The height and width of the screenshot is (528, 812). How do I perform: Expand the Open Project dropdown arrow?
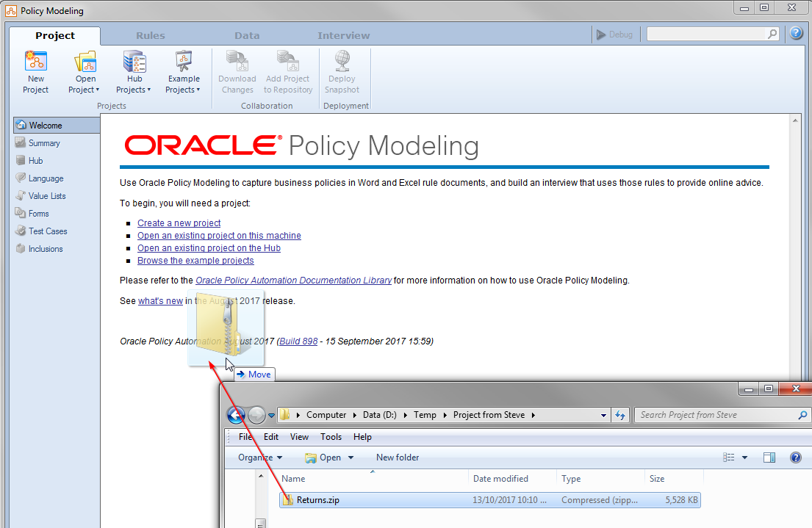(97, 90)
